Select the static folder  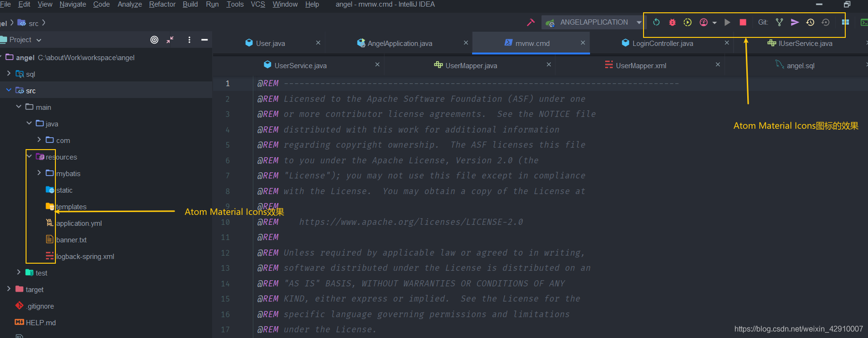click(64, 190)
